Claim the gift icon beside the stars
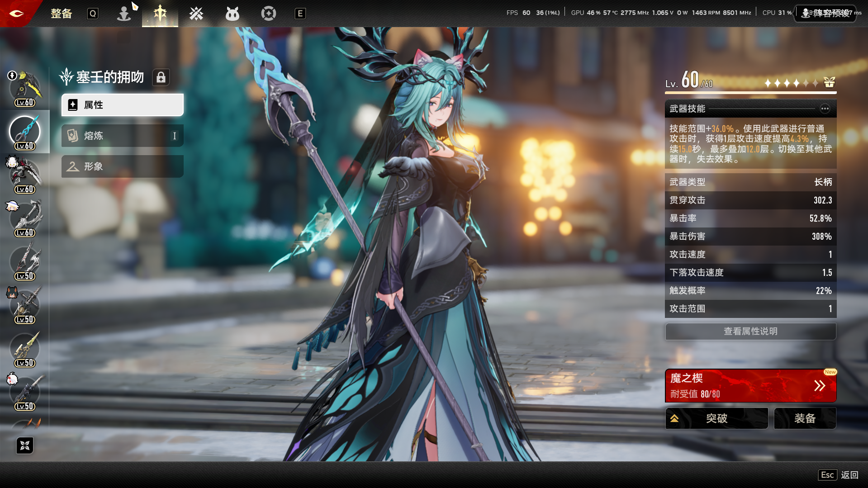The height and width of the screenshot is (488, 868). pyautogui.click(x=829, y=82)
